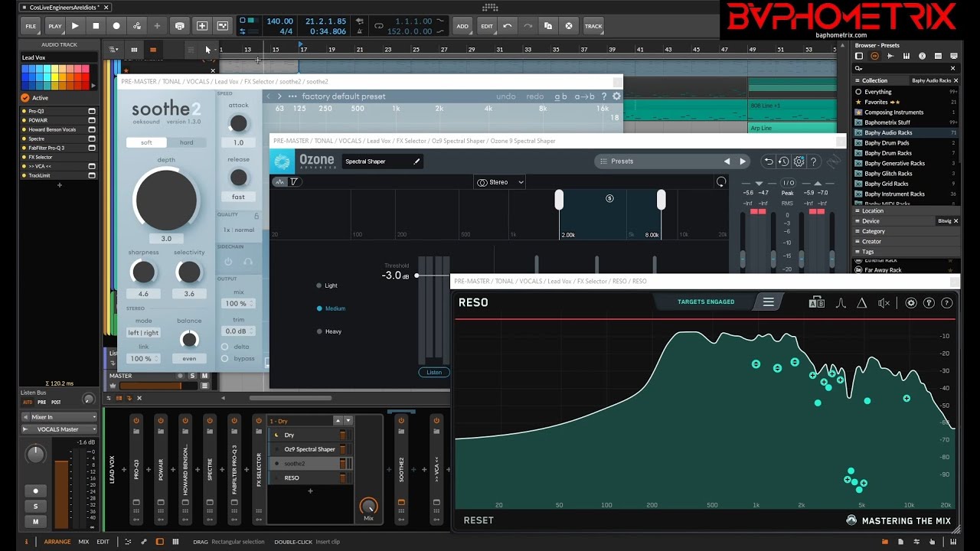Open the Stereo channel mode dropdown
Image resolution: width=980 pixels, height=551 pixels.
[500, 182]
